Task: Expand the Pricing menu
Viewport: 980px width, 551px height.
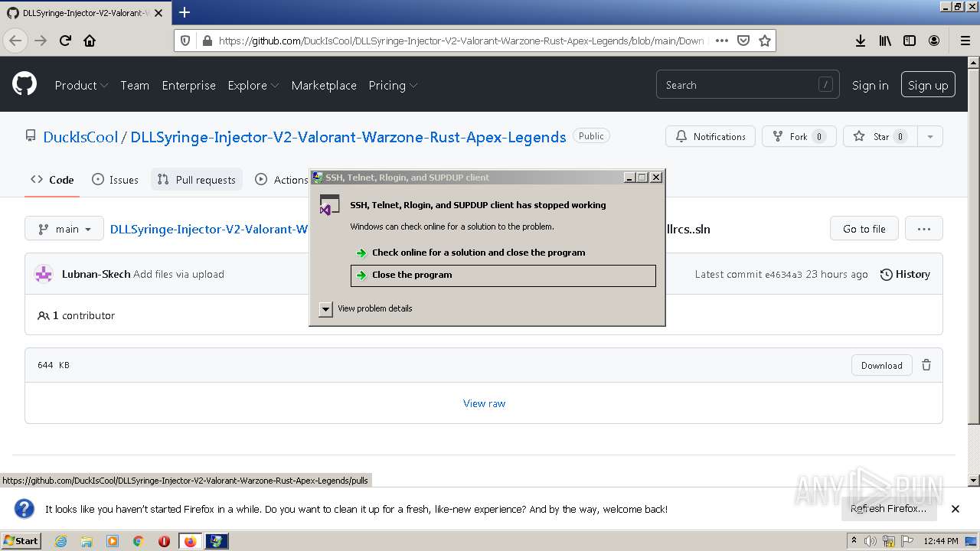Action: [x=393, y=85]
